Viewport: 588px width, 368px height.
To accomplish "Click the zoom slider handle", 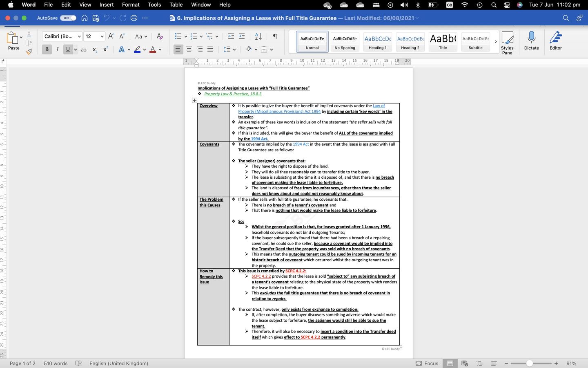I will point(529,363).
